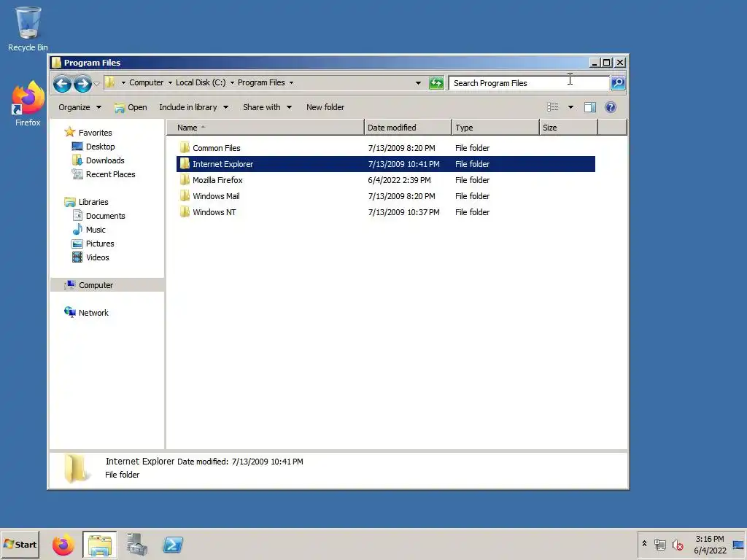The height and width of the screenshot is (560, 747).
Task: Open the Include in library menu
Action: 194,107
